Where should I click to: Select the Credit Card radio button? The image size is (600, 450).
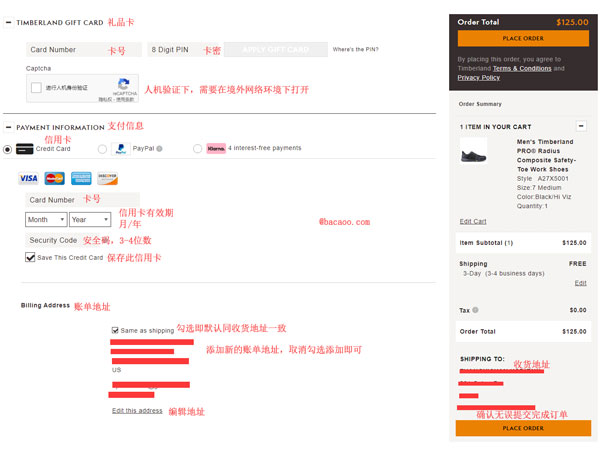[9, 149]
